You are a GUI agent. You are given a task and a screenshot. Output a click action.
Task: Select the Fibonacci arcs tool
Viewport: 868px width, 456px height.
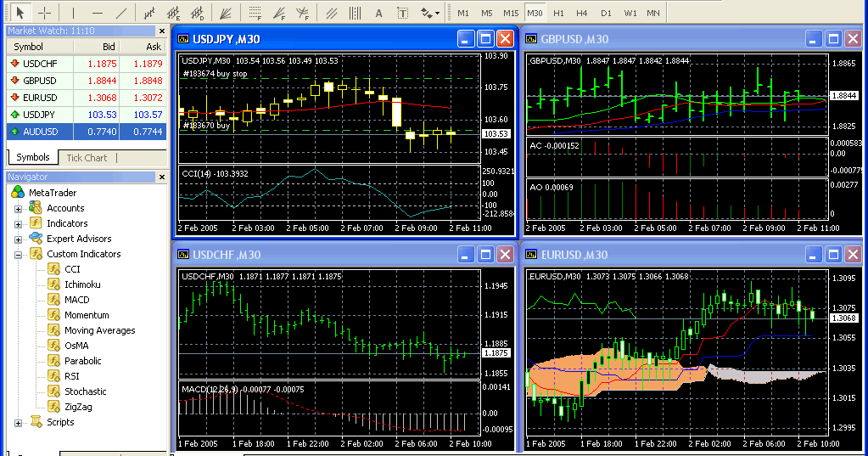[302, 13]
